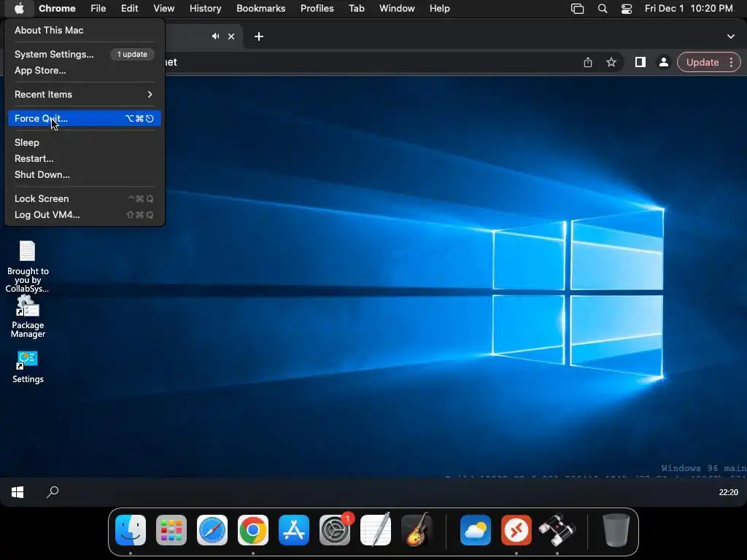Viewport: 747px width, 560px height.
Task: Open the Chrome menu bar item
Action: pyautogui.click(x=57, y=9)
